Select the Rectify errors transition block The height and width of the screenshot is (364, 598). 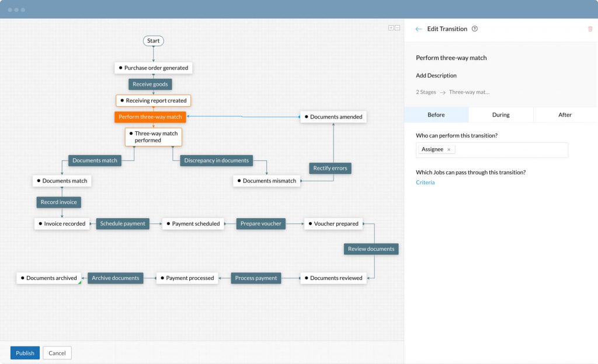[x=331, y=168]
